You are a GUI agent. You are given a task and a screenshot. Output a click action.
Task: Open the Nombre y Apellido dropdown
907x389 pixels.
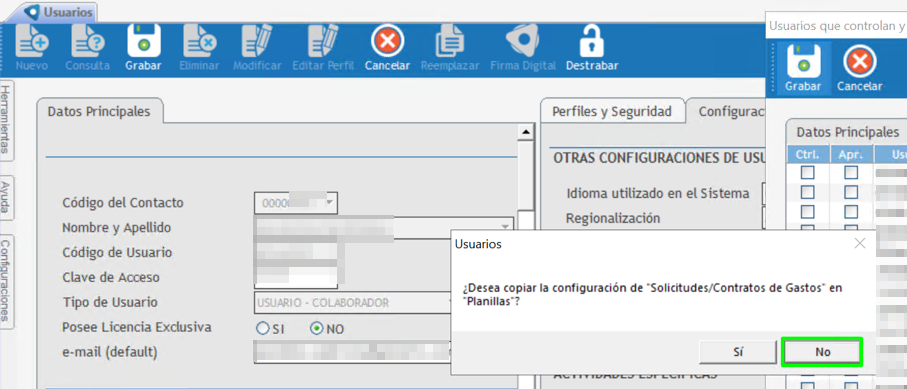tap(505, 227)
